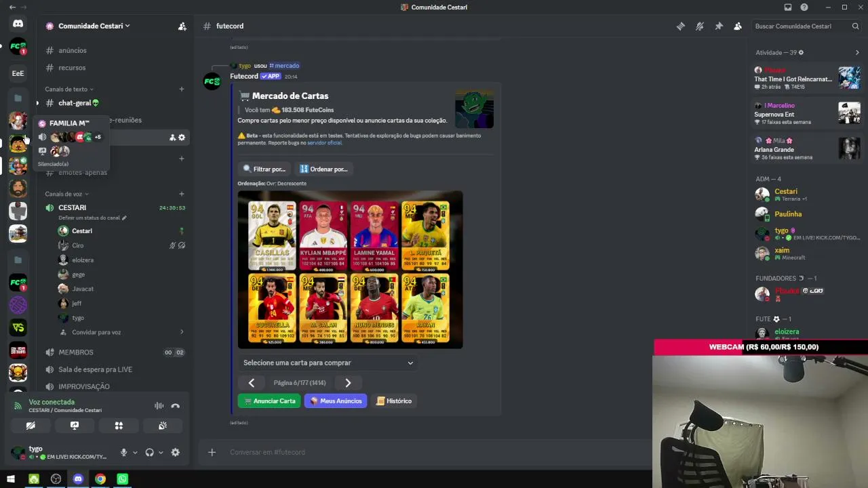Toggle the member list visibility

click(738, 26)
